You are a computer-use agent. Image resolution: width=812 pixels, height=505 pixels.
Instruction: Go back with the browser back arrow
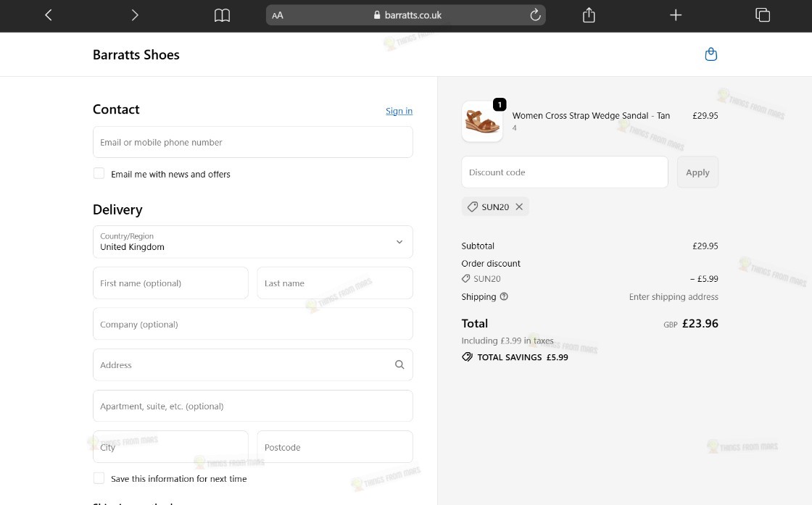click(49, 15)
